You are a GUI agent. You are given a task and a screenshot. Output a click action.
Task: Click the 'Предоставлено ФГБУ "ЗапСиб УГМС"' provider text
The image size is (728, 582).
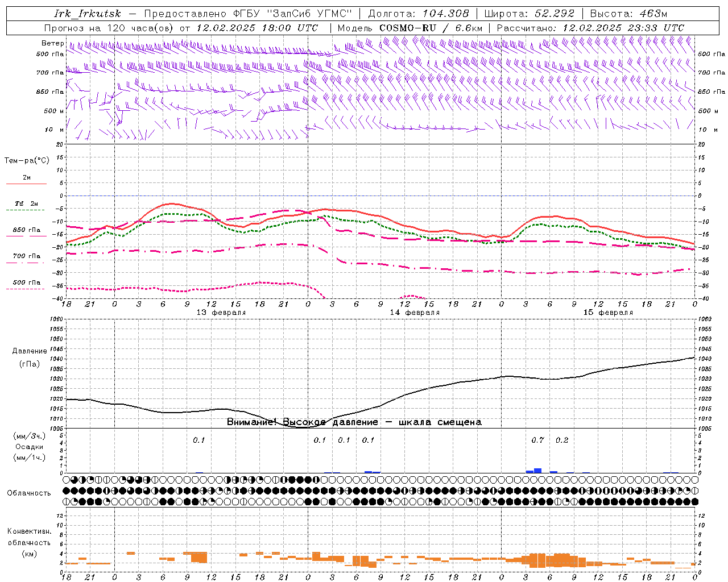[248, 14]
